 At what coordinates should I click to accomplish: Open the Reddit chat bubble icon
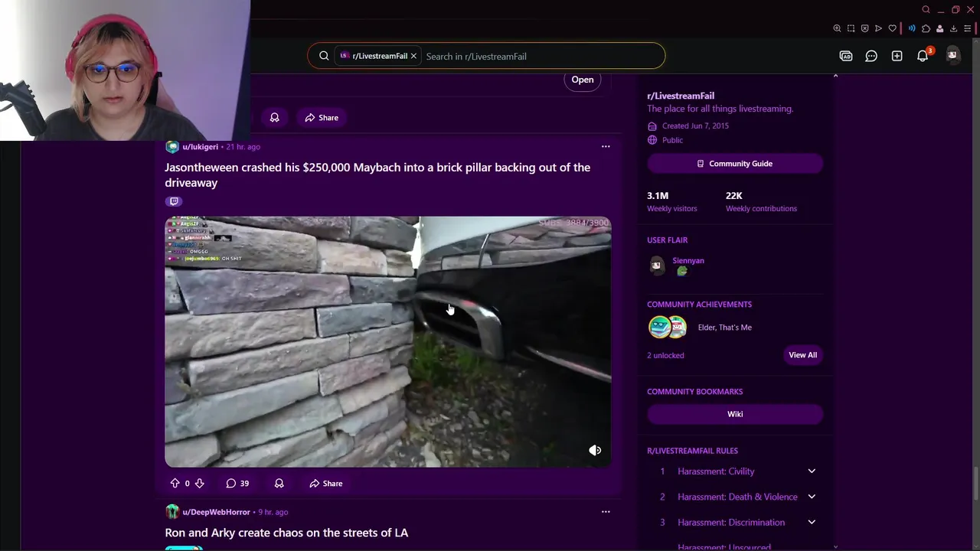[871, 56]
